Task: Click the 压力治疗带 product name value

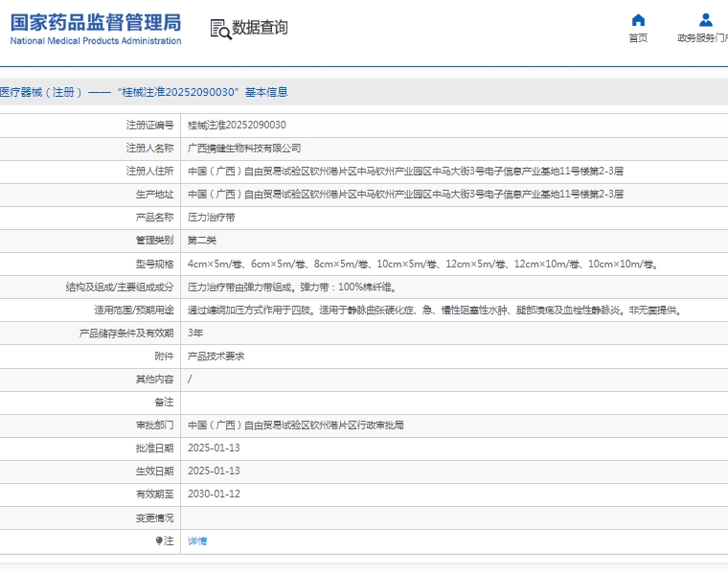Action: [212, 218]
